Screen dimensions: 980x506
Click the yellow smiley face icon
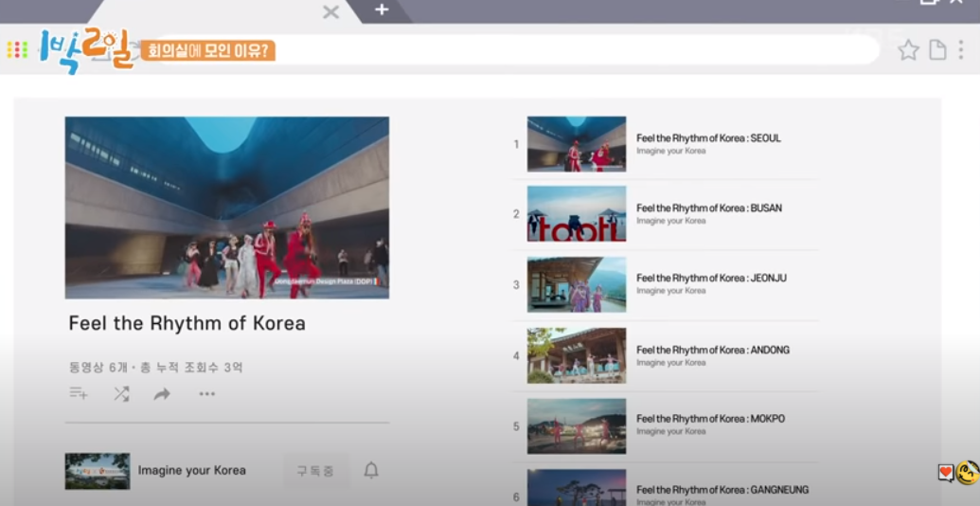tap(968, 472)
